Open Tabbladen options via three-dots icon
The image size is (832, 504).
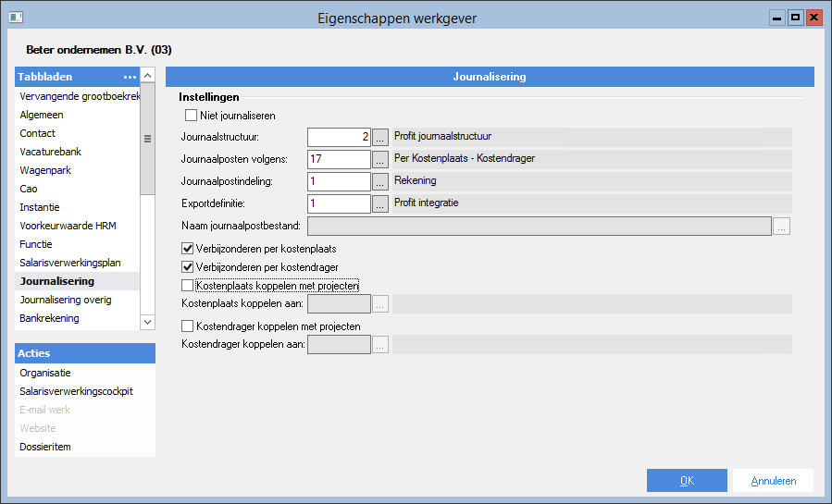click(130, 77)
